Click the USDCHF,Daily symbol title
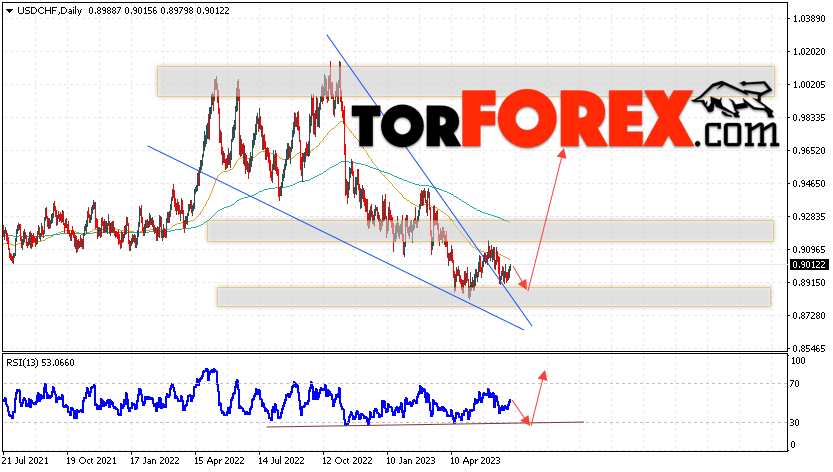The image size is (833, 472). [x=49, y=11]
